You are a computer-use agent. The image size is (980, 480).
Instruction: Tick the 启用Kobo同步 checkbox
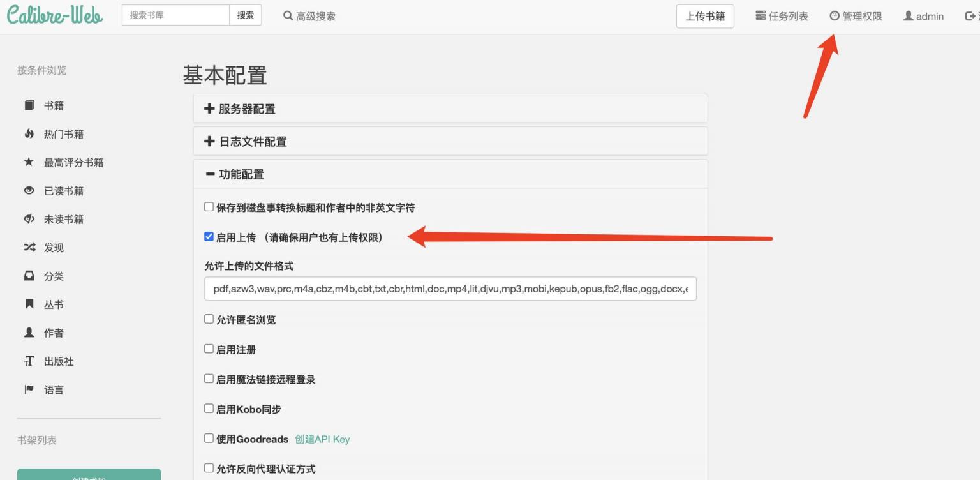pos(209,409)
